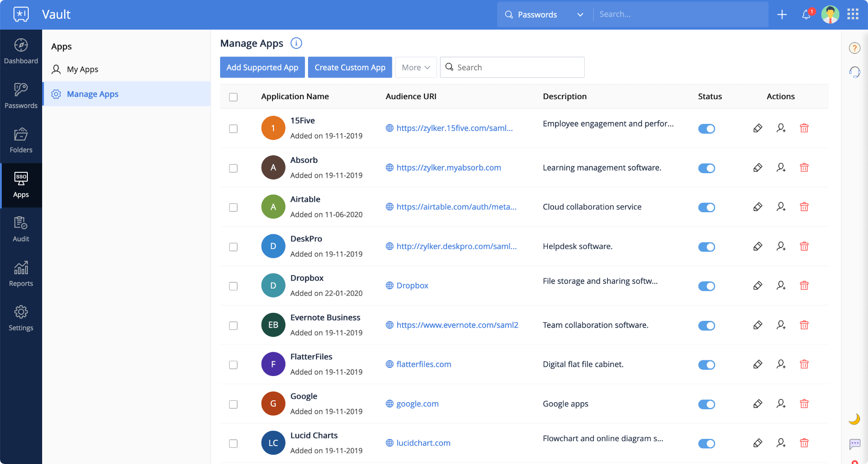This screenshot has width=868, height=464.
Task: Check the select-all header checkbox
Action: pos(233,97)
